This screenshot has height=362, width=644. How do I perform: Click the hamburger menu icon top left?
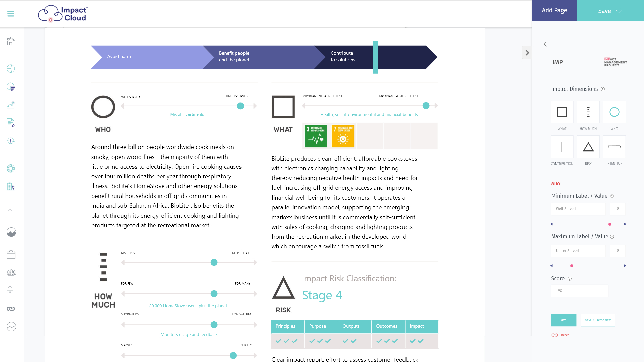point(11,14)
